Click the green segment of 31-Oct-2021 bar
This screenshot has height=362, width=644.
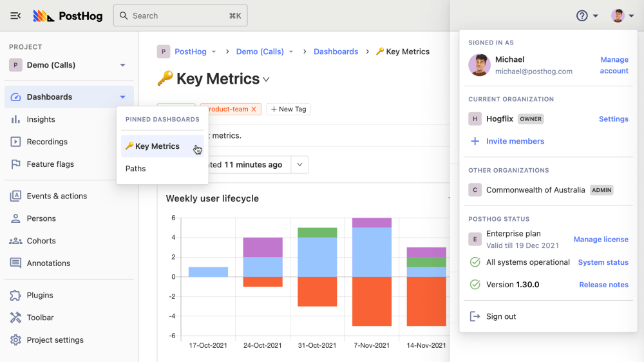coord(317,233)
